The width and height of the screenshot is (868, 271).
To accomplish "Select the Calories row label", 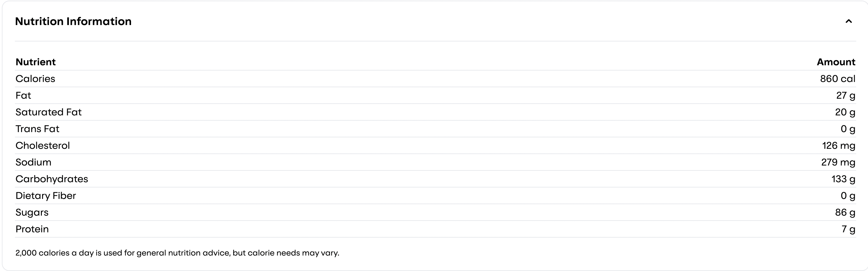I will pos(35,79).
